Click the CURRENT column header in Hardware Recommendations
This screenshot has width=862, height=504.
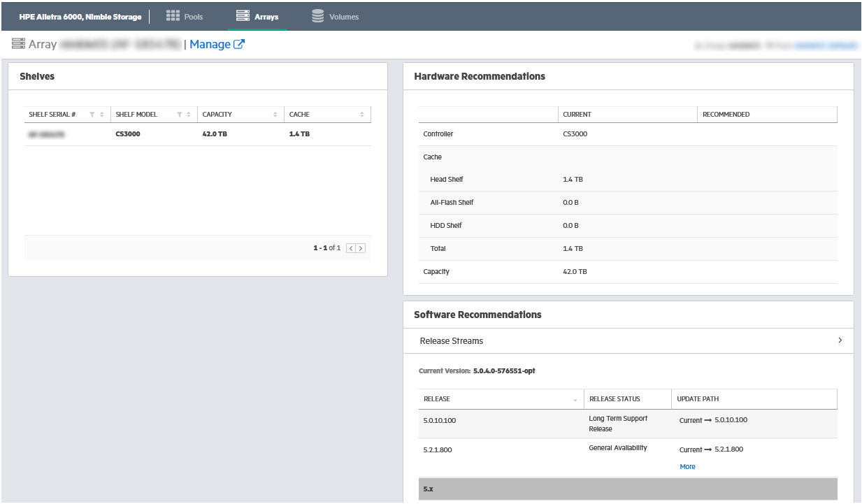(x=577, y=115)
